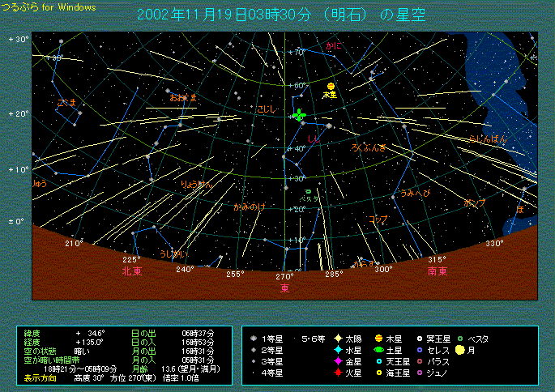The height and width of the screenshot is (392, 555).
Task: Click the green Leonid radiant marker
Action: (x=300, y=116)
